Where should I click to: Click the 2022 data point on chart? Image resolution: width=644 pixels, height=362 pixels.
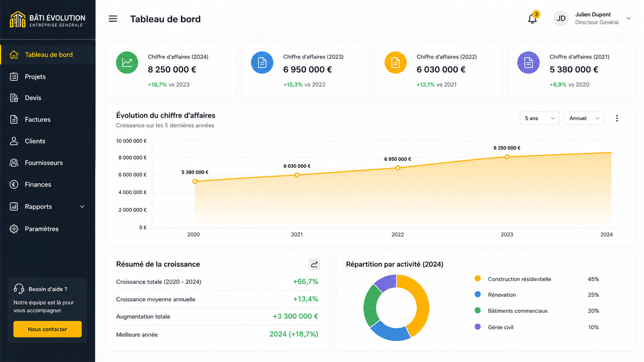click(x=398, y=168)
